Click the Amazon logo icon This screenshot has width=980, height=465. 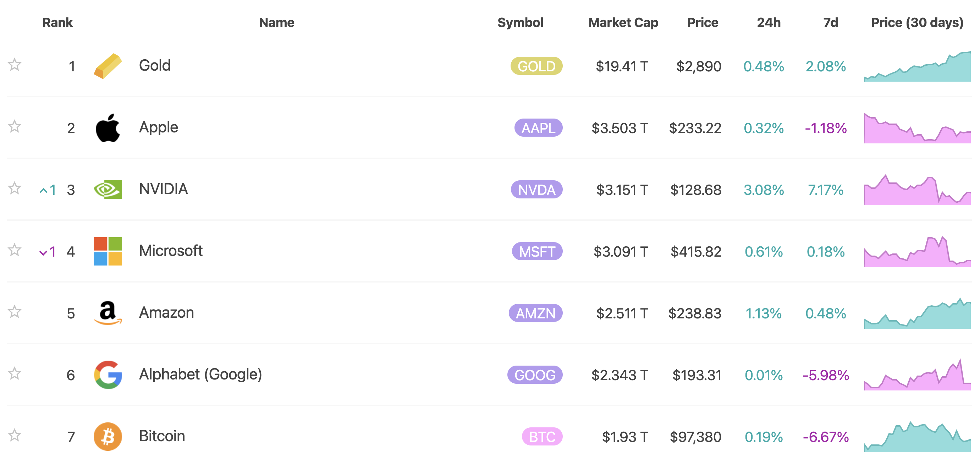point(108,313)
